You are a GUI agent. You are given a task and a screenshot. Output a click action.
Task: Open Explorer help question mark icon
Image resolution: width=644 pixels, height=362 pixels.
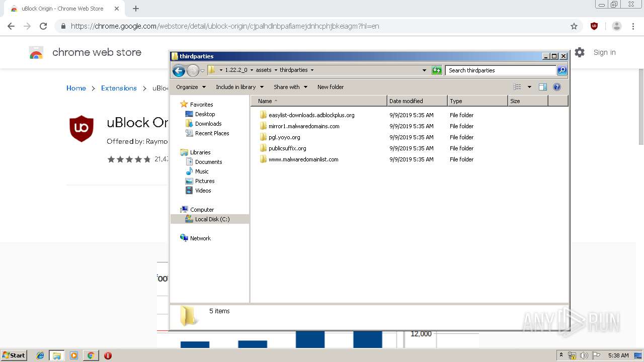[557, 87]
